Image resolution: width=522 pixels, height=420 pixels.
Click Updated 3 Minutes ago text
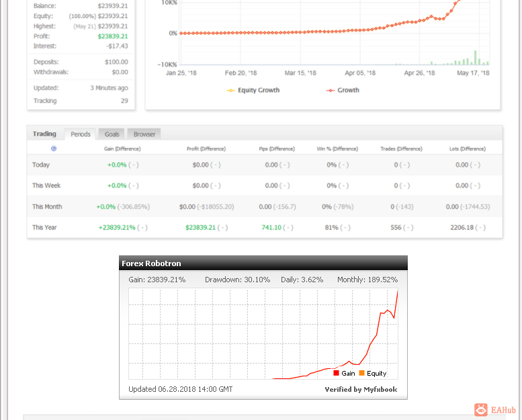click(x=109, y=88)
